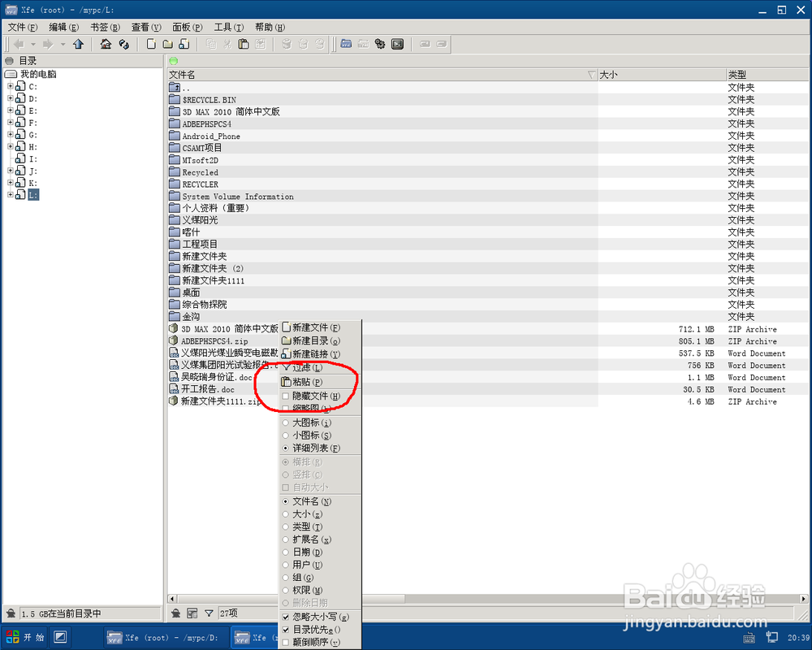
Task: Expand the J: drive in the tree
Action: (11, 171)
